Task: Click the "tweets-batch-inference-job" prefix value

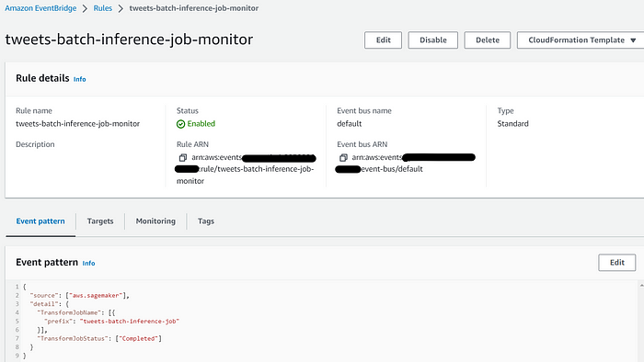Action: tap(130, 321)
